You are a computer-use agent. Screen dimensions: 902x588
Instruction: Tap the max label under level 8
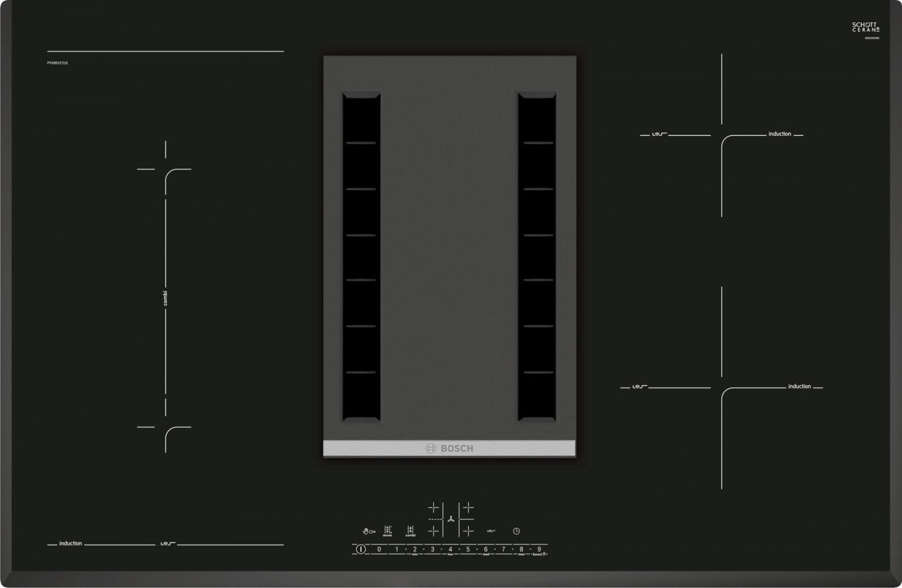[521, 554]
